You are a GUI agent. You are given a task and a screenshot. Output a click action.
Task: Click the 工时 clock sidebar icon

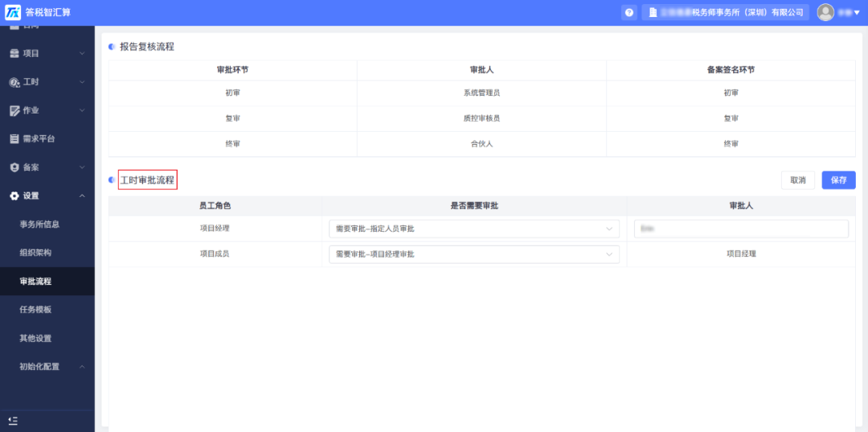click(x=15, y=82)
